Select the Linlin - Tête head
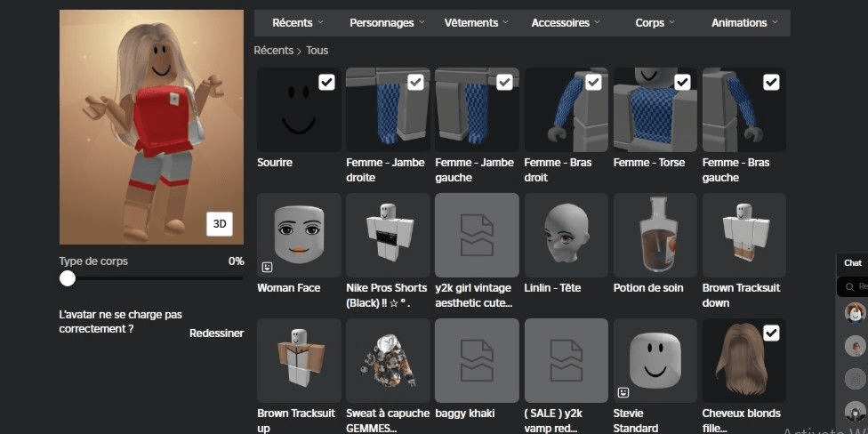This screenshot has width=868, height=434. click(x=566, y=236)
